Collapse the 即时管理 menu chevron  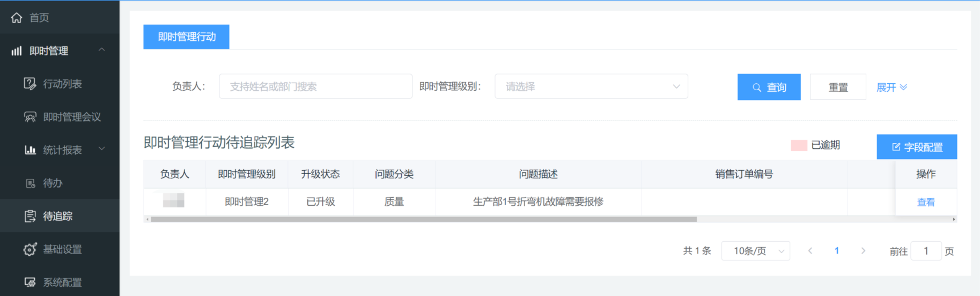101,50
